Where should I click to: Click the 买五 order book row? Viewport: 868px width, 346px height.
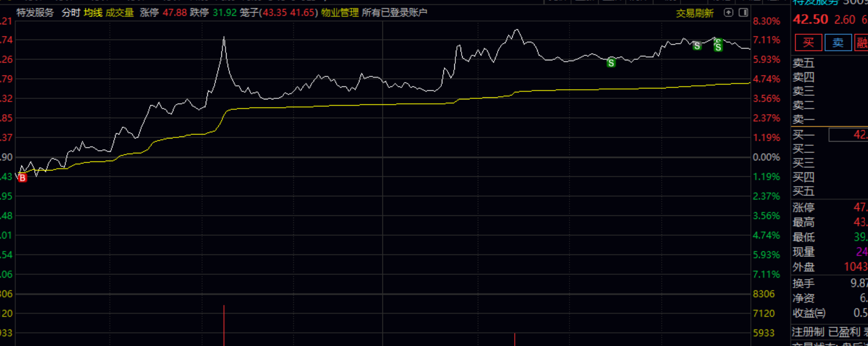click(829, 191)
